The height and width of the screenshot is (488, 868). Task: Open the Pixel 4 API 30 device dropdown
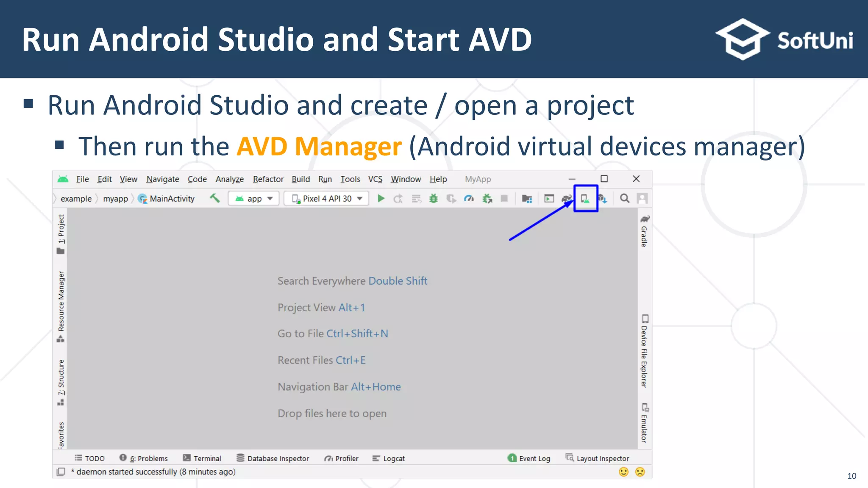326,199
